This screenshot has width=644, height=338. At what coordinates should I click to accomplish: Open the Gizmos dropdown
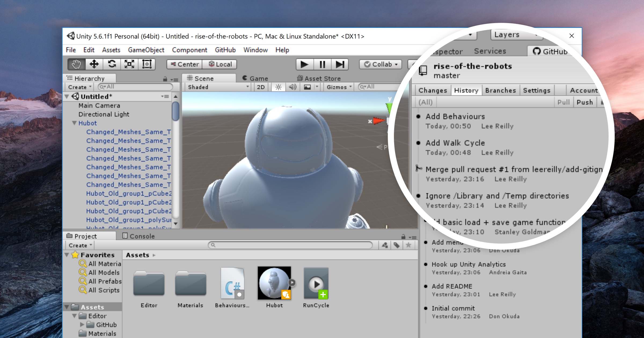click(339, 87)
